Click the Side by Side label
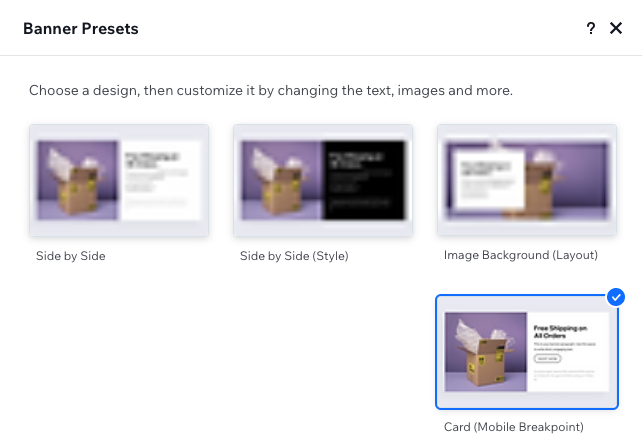The image size is (642, 442). click(70, 256)
